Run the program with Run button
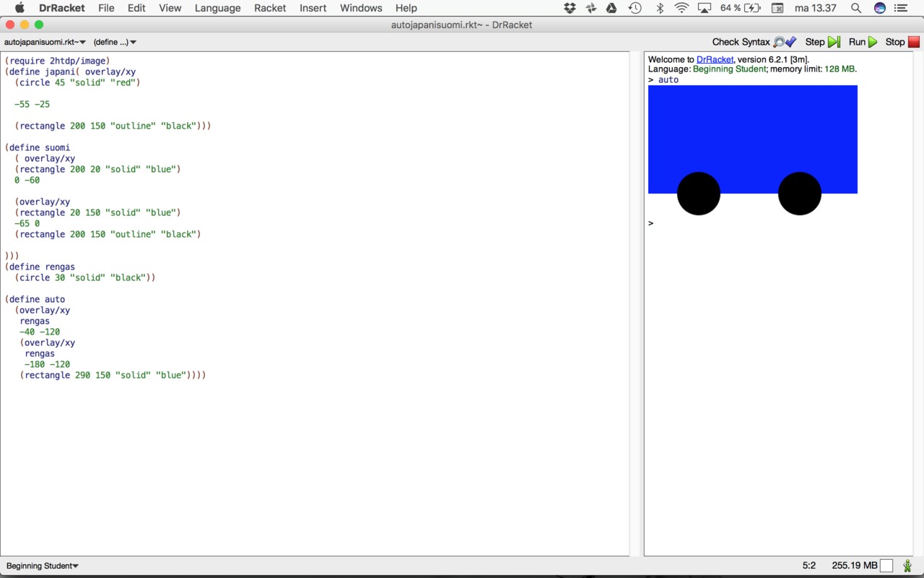The width and height of the screenshot is (924, 578). (863, 42)
